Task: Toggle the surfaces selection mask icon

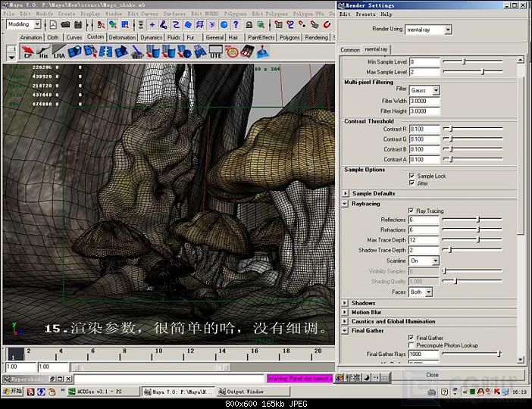Action: (188, 25)
